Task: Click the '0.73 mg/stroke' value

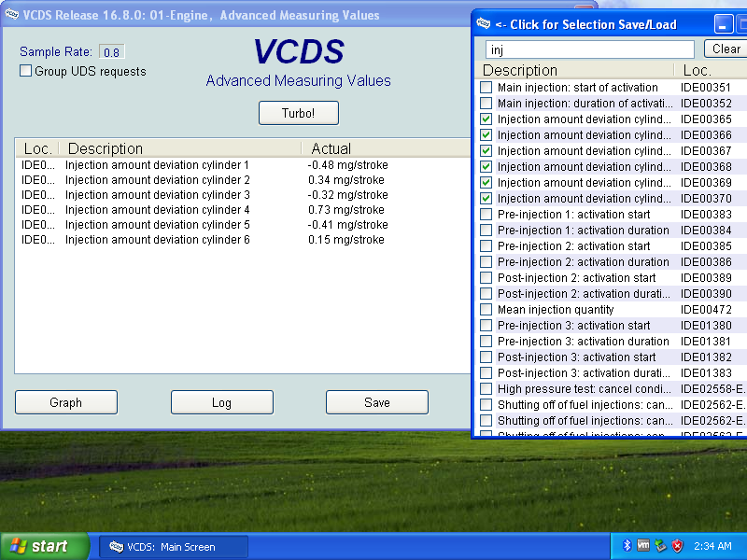Action: coord(346,209)
